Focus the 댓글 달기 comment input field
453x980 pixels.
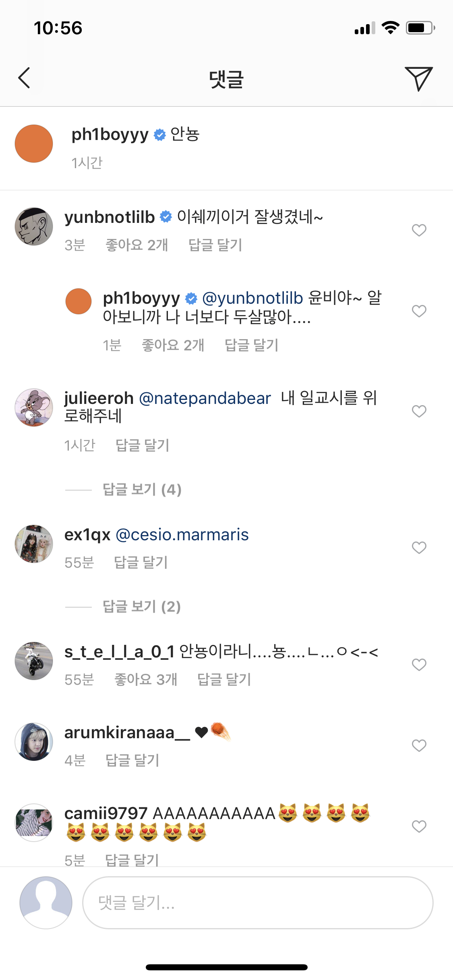pyautogui.click(x=258, y=903)
